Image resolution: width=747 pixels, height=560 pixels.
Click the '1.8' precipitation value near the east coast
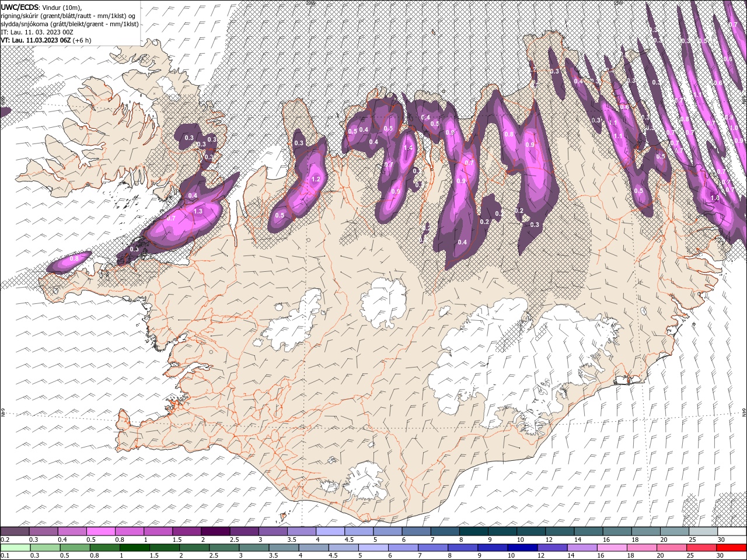(715, 198)
